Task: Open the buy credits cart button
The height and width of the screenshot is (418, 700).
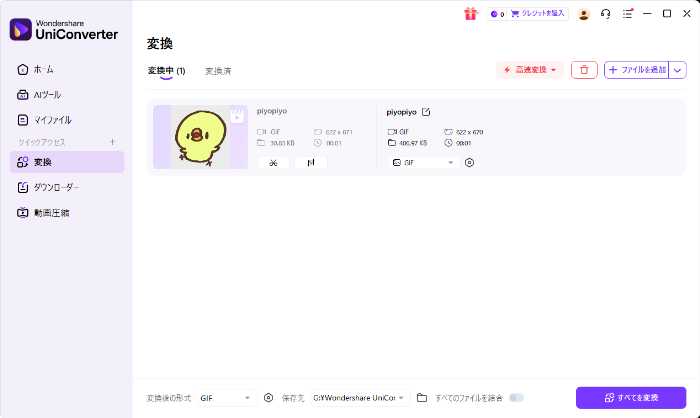Action: [x=539, y=14]
